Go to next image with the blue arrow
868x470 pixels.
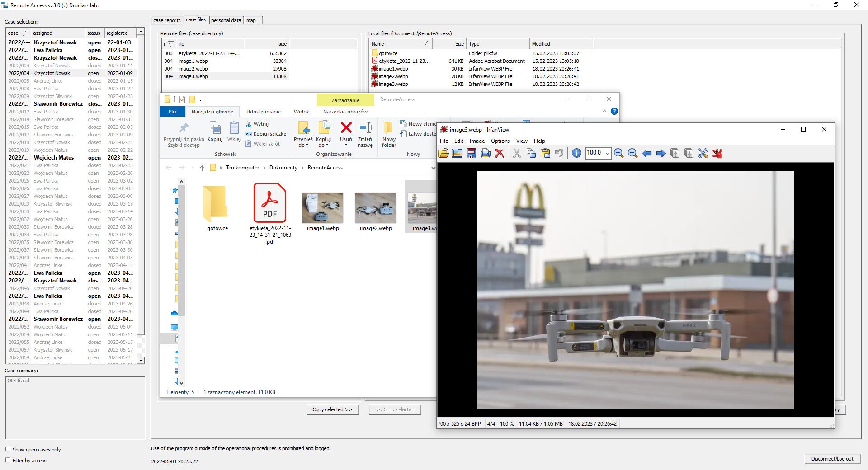(660, 153)
